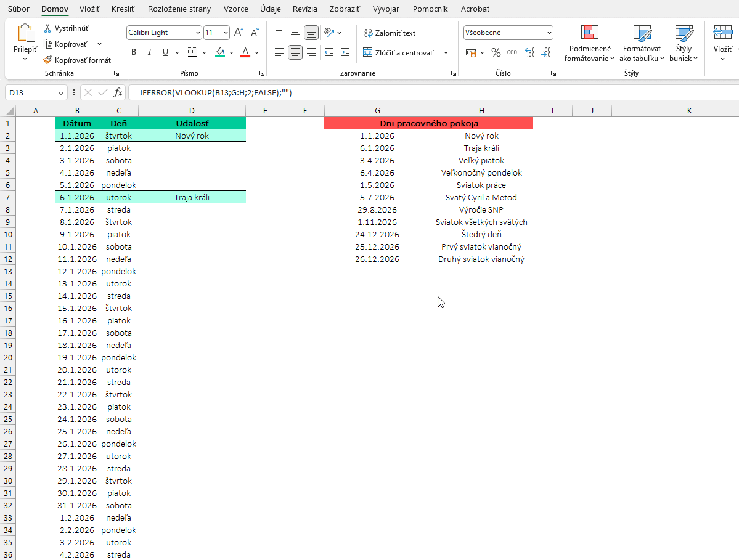Increase font size with the larger A icon

click(239, 33)
